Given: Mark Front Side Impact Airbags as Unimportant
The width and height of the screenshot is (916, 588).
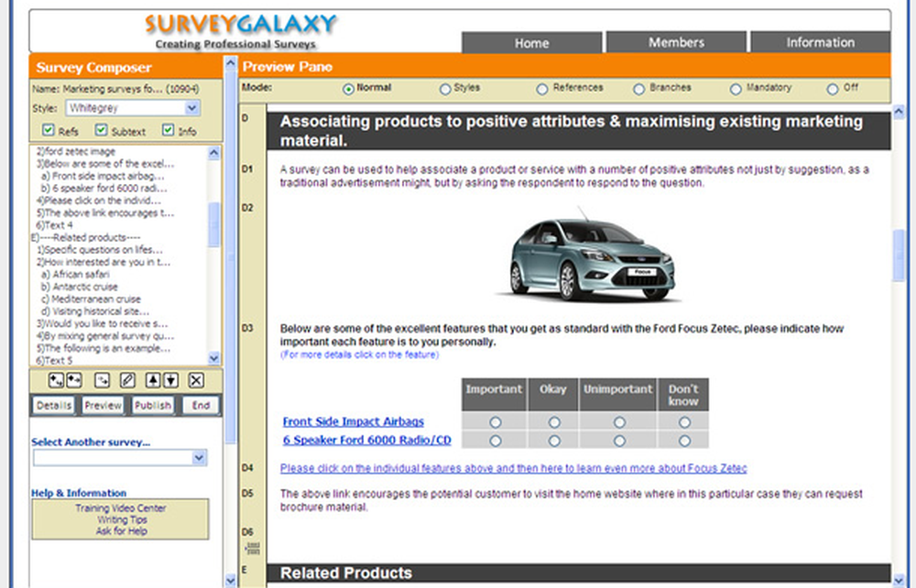Looking at the screenshot, I should click(x=619, y=421).
